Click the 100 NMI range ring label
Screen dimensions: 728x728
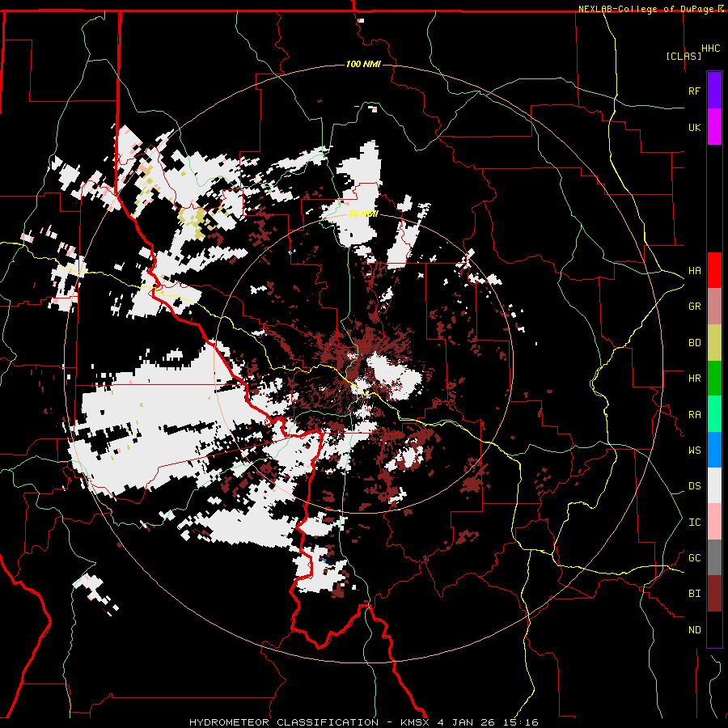(363, 64)
